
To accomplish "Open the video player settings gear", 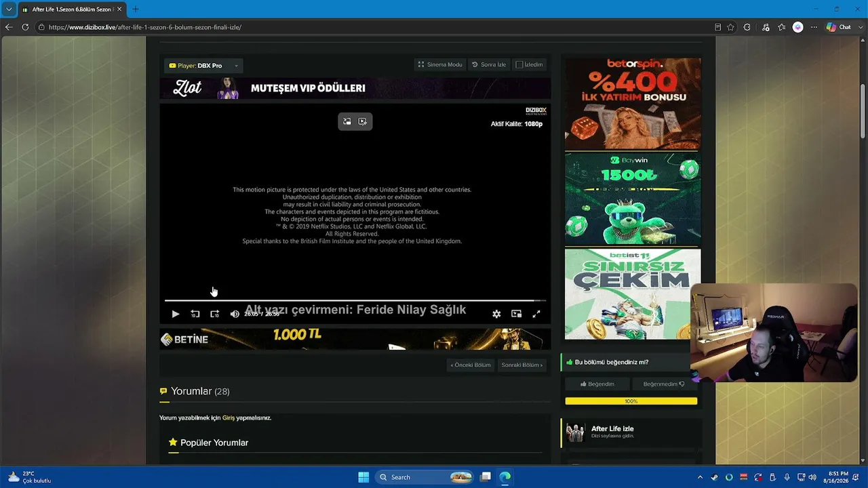I will (496, 314).
